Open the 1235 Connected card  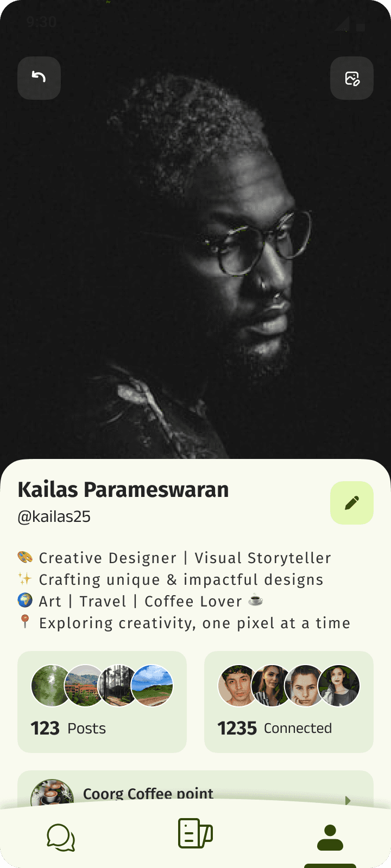[289, 702]
